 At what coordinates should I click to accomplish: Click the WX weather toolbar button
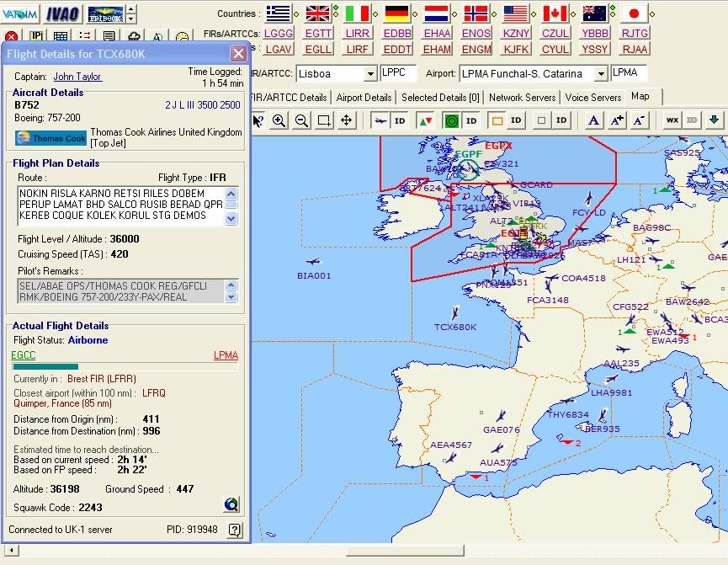pos(672,120)
